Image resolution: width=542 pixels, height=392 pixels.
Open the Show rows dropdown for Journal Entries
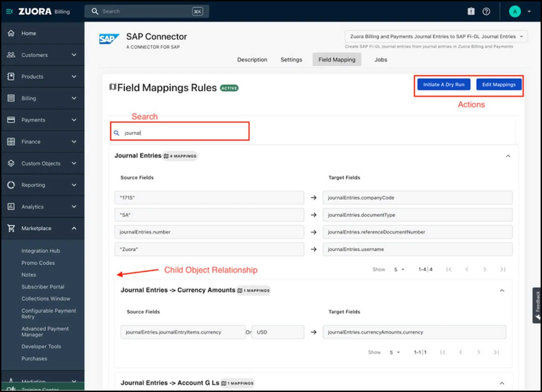399,269
